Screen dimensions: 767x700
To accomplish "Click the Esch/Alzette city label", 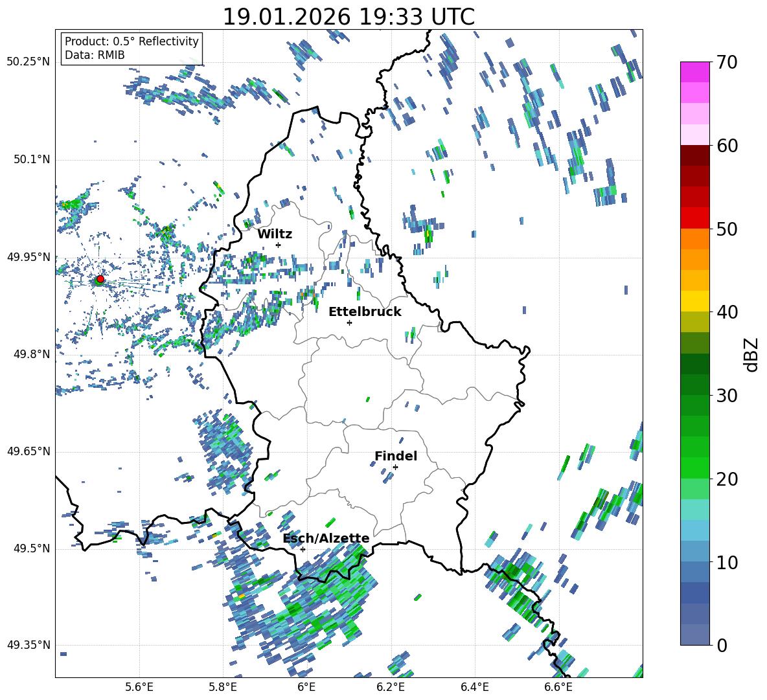I will pos(326,539).
